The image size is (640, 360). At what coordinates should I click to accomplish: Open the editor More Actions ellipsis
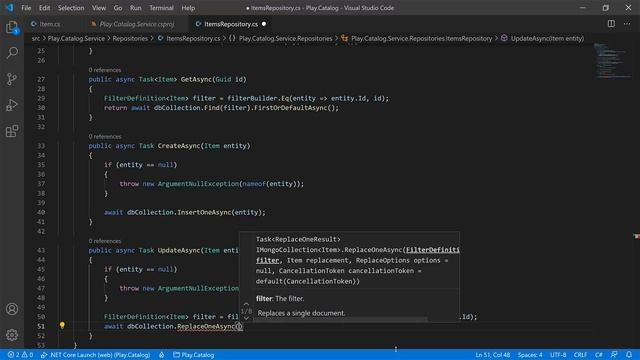(627, 24)
